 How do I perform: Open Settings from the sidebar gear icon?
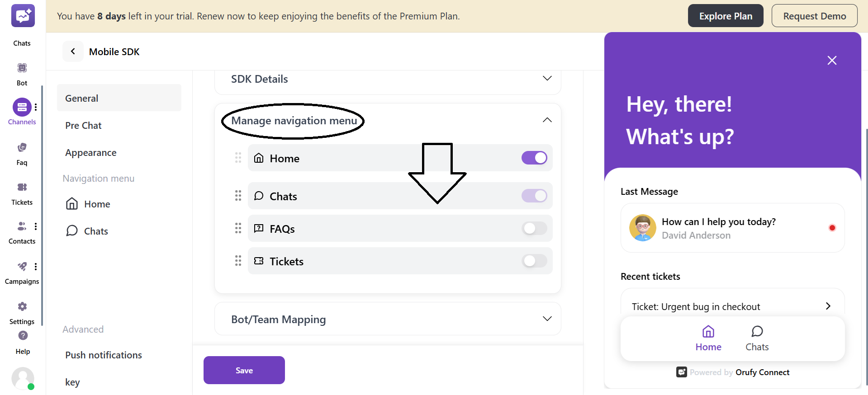point(21,306)
